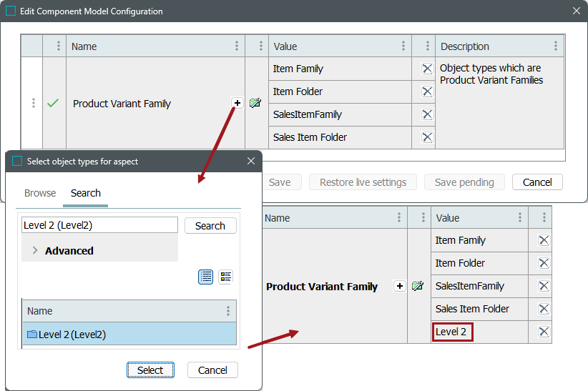Click the plus button in the top Product Variant Family row
The image size is (588, 391).
(237, 103)
